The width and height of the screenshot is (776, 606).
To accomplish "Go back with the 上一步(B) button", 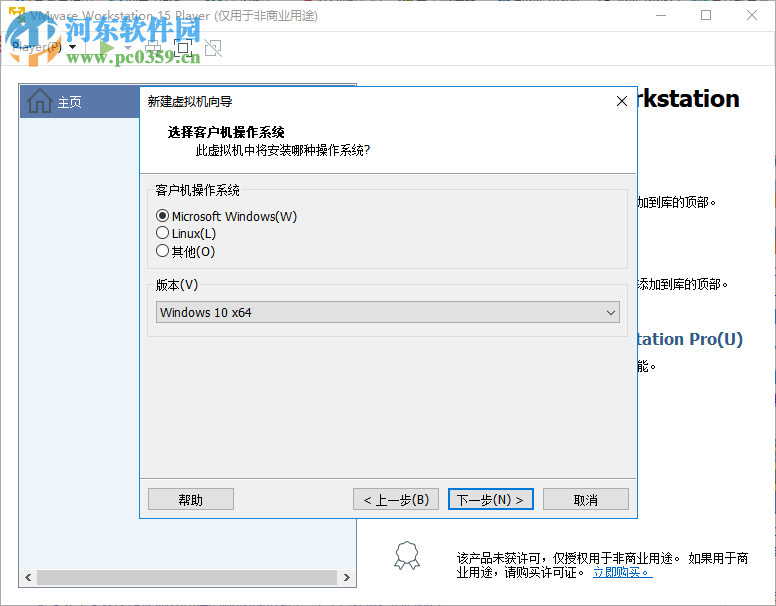I will click(395, 500).
